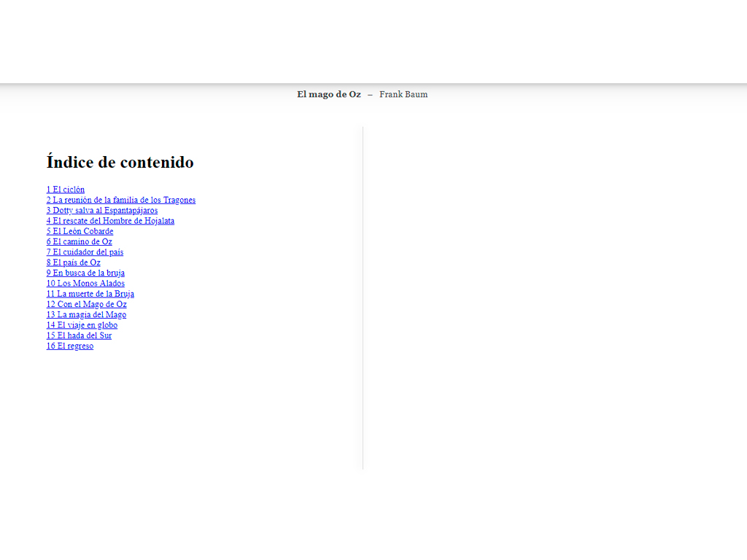Open chapter 14 El viaje en globo
Screen dimensions: 747x560
click(x=82, y=325)
